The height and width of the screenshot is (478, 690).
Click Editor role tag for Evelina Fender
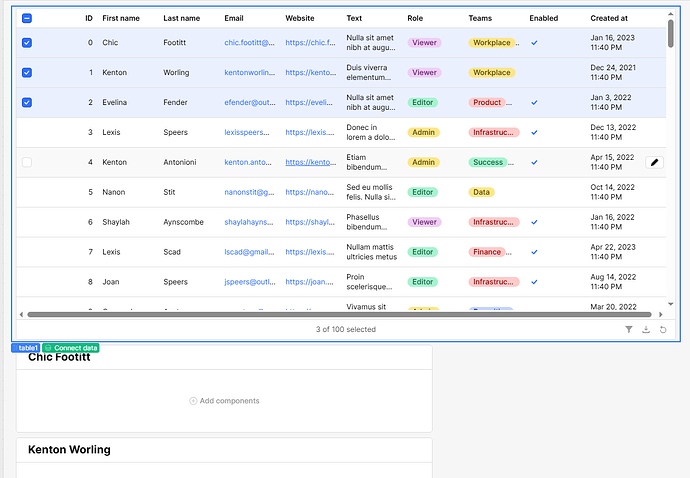[422, 103]
